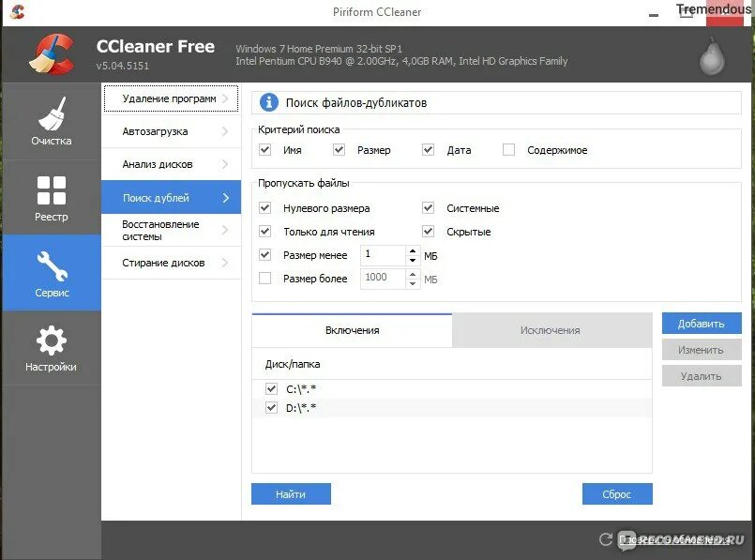Toggle Нулевого размера skip checkbox
This screenshot has width=755, height=560.
coord(264,208)
